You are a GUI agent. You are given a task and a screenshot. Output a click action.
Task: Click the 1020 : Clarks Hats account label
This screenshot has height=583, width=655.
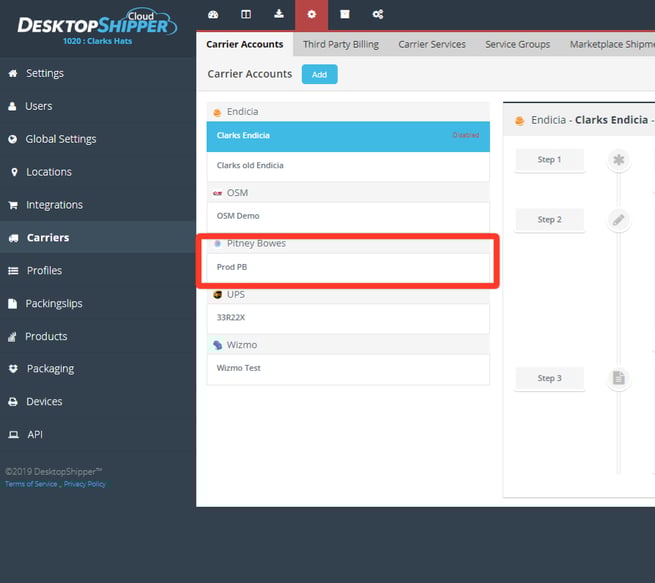[x=97, y=41]
